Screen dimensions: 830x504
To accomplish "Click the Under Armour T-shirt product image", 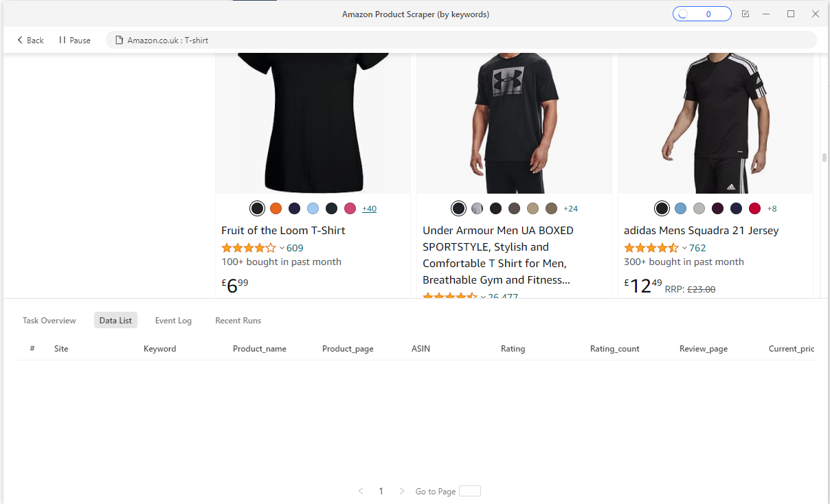I will pyautogui.click(x=514, y=124).
